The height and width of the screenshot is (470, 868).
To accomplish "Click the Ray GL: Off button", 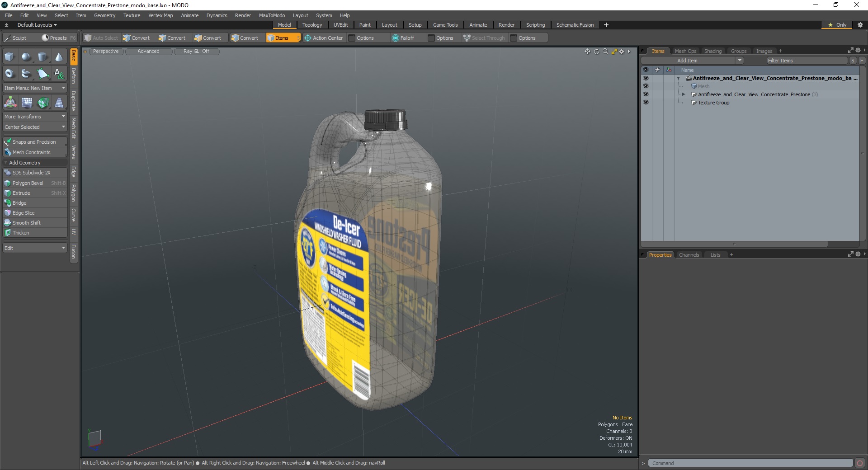I will tap(196, 52).
